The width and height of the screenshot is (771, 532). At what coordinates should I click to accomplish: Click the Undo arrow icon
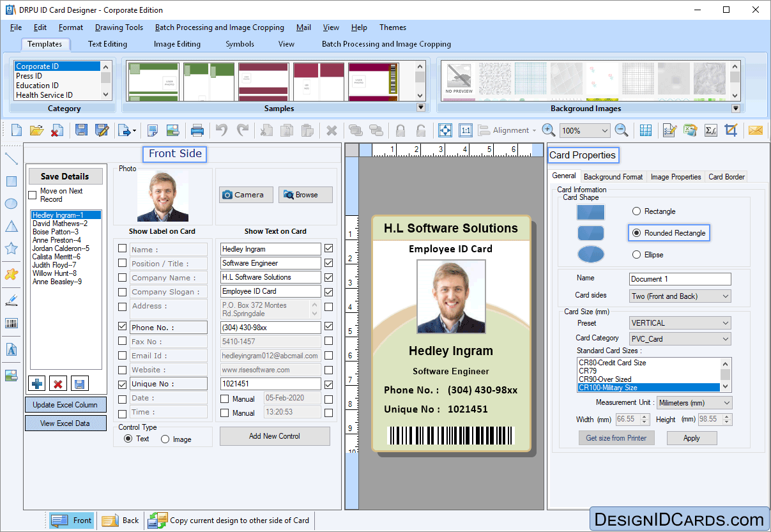[222, 130]
